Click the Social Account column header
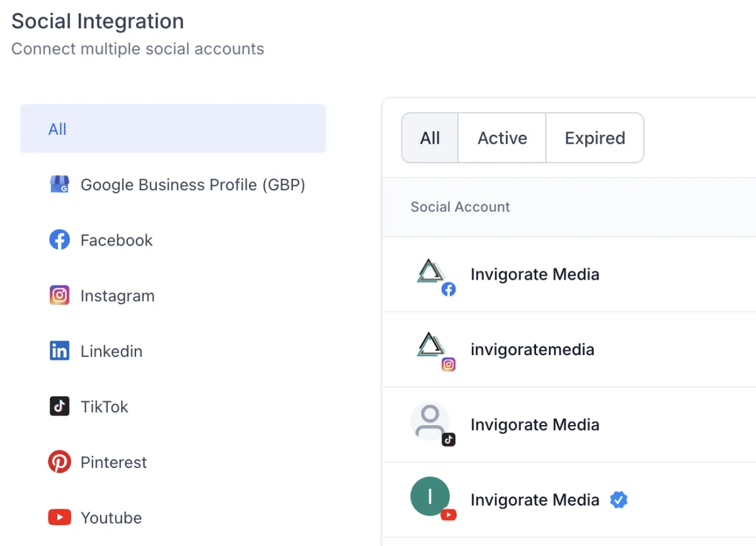Image resolution: width=756 pixels, height=546 pixels. (461, 207)
